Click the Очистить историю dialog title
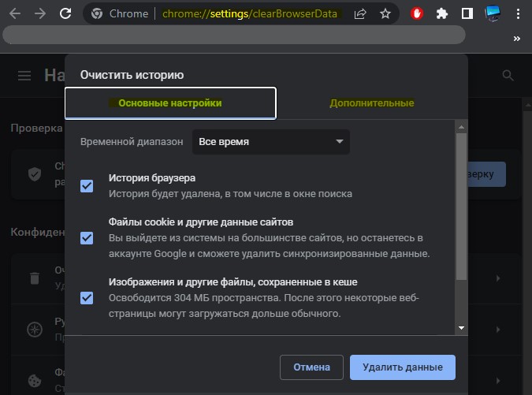 click(x=132, y=75)
